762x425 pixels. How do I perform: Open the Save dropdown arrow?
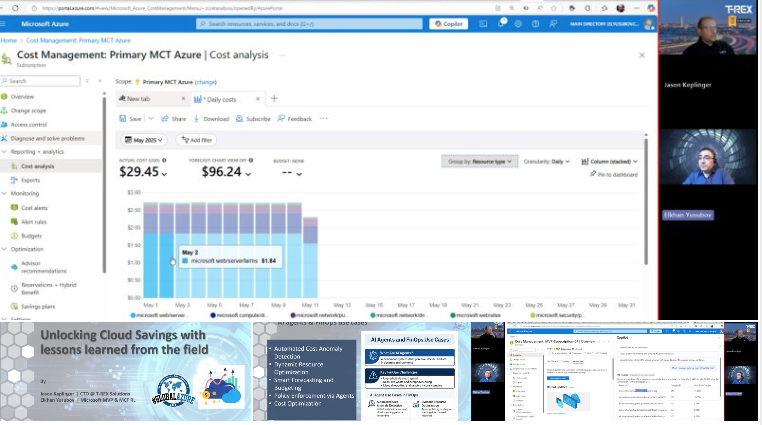point(151,119)
